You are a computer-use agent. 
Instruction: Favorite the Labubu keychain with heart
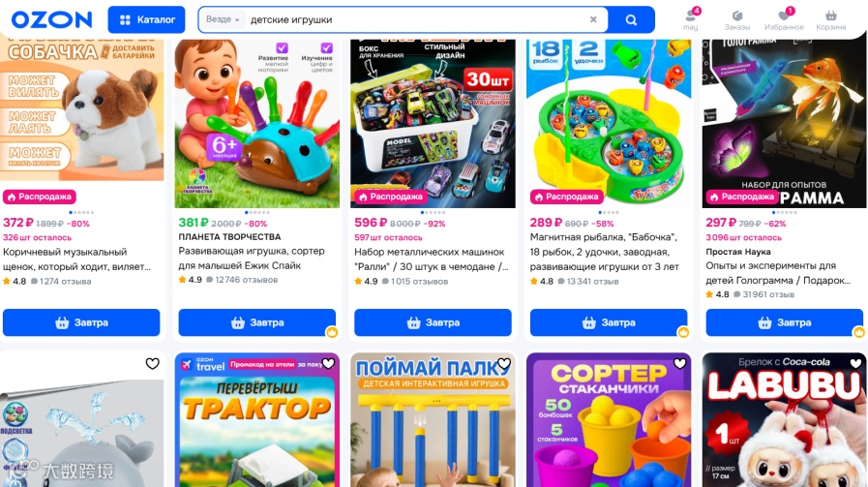855,363
